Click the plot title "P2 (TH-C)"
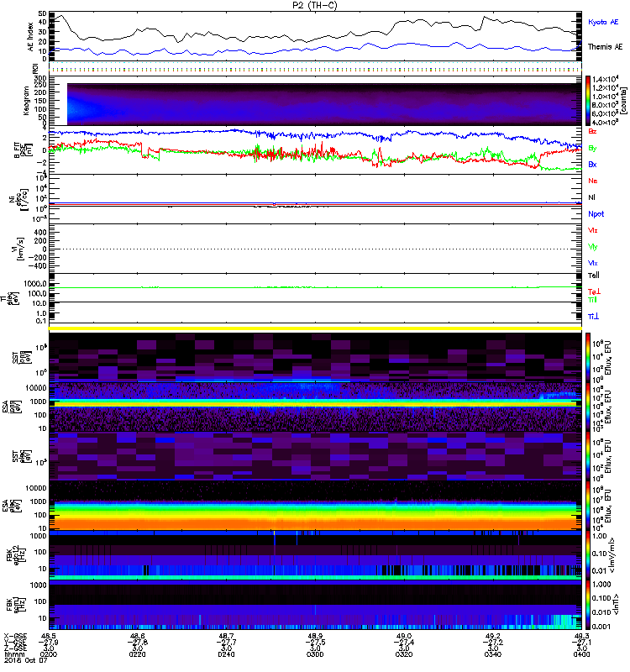The height and width of the screenshot is (672, 630). 315,5
